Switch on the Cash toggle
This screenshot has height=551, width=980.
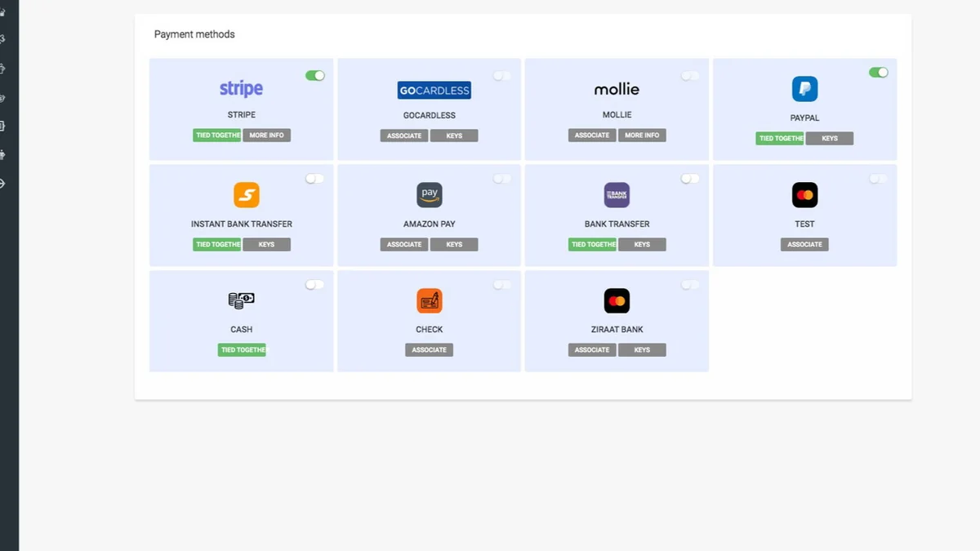click(315, 285)
